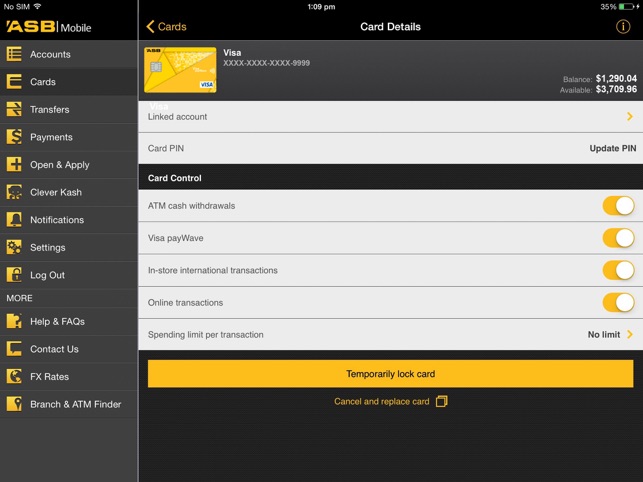Viewport: 643px width, 482px height.
Task: Tap the Transfers arrows icon
Action: click(x=14, y=109)
